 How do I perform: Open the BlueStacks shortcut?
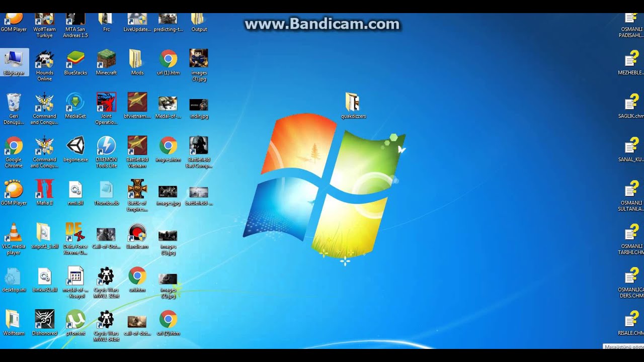[x=75, y=62]
